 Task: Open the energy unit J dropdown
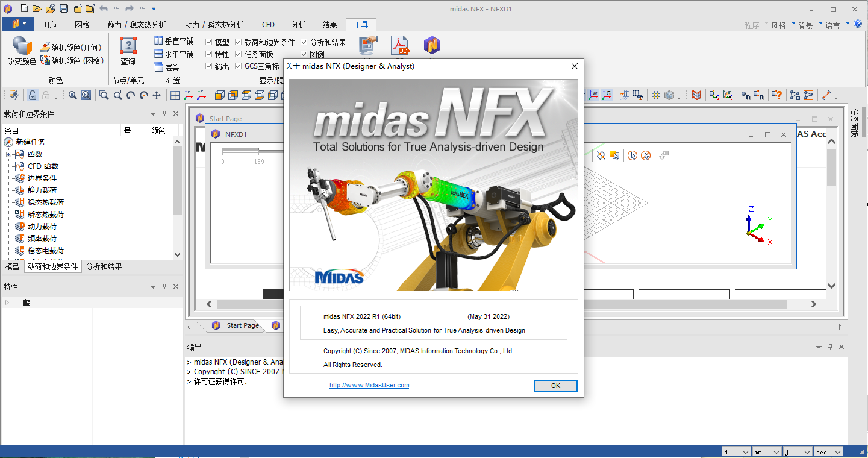pos(806,452)
